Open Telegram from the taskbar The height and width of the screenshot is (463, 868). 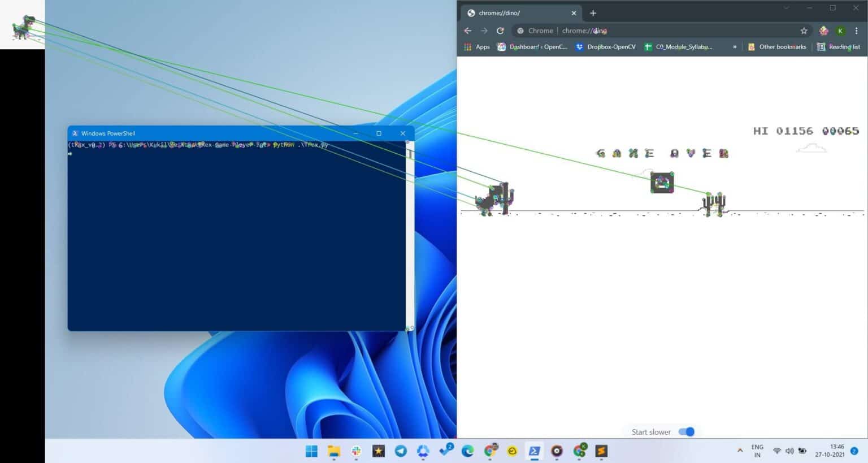(401, 451)
